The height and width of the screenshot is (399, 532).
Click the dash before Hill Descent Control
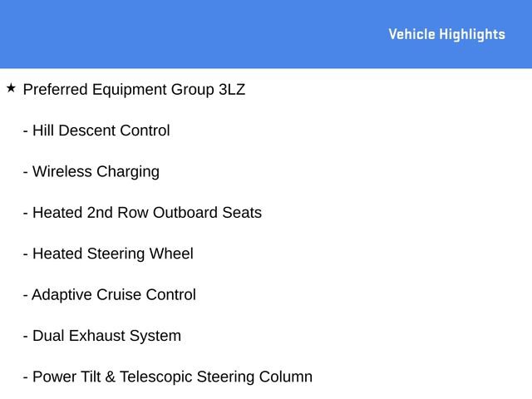26,131
